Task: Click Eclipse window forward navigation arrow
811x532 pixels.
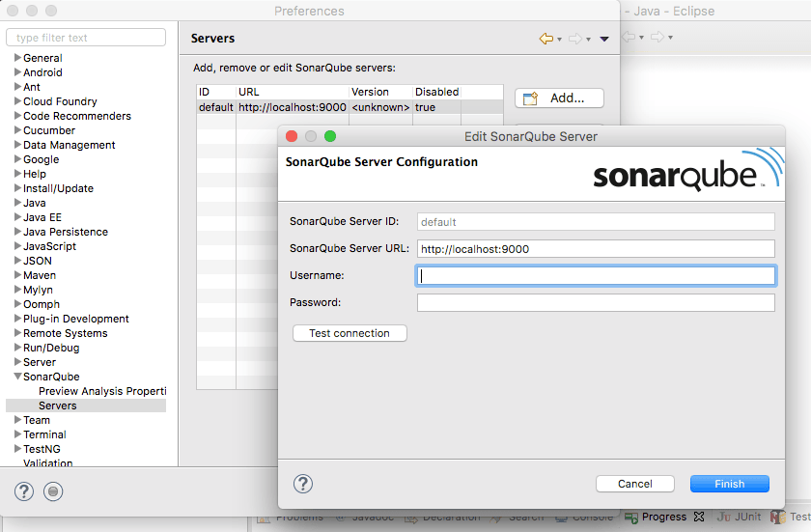Action: [x=657, y=37]
